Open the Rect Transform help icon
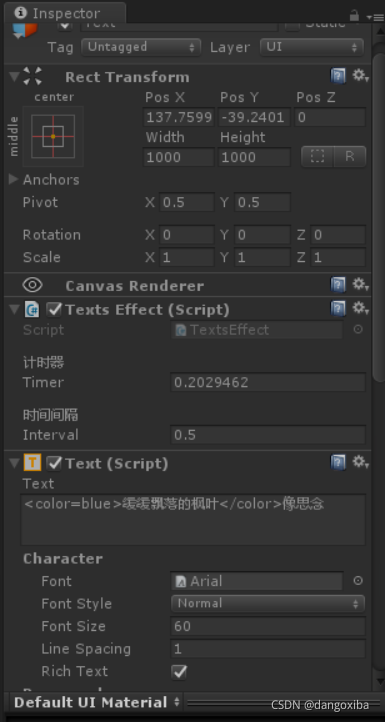This screenshot has width=385, height=722. pos(338,76)
